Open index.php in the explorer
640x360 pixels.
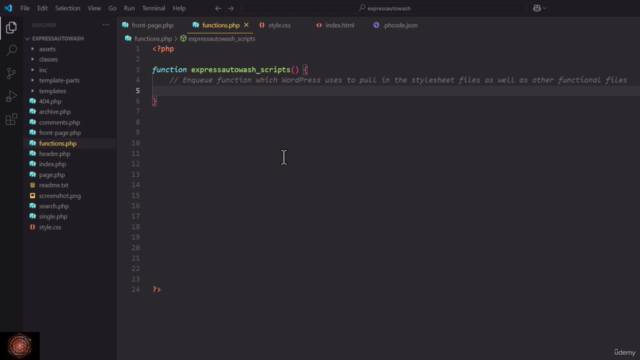coord(53,164)
